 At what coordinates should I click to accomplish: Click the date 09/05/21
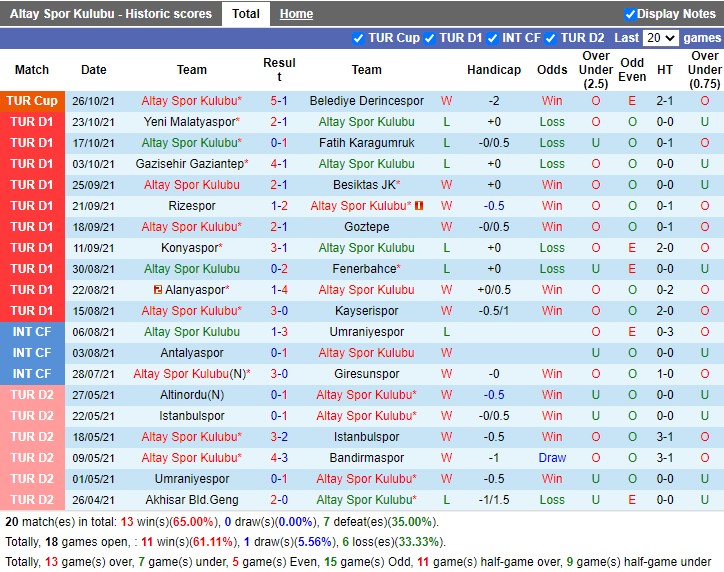[x=93, y=458]
